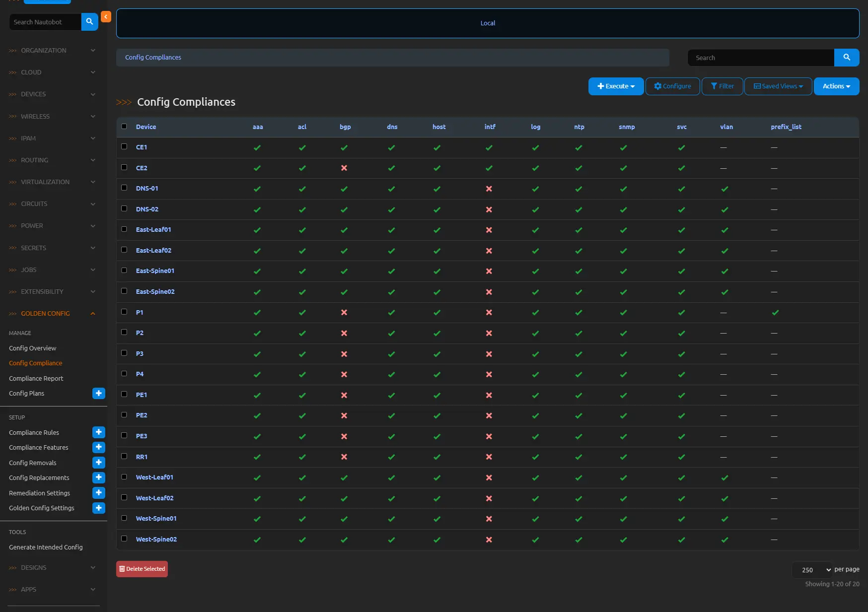Click the Search Nautobot input field
This screenshot has height=612, width=868.
click(46, 22)
